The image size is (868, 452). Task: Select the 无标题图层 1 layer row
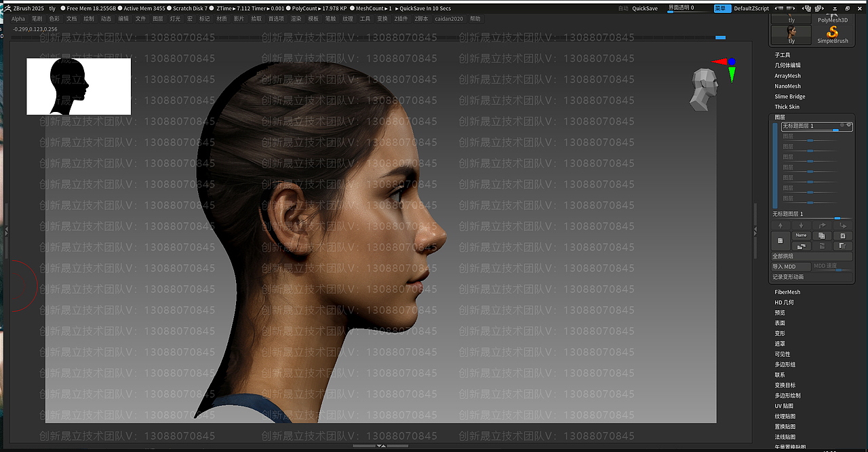tap(816, 126)
